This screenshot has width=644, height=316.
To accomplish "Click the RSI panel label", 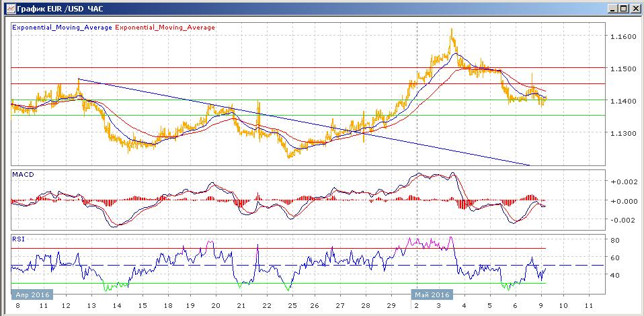I will point(18,239).
